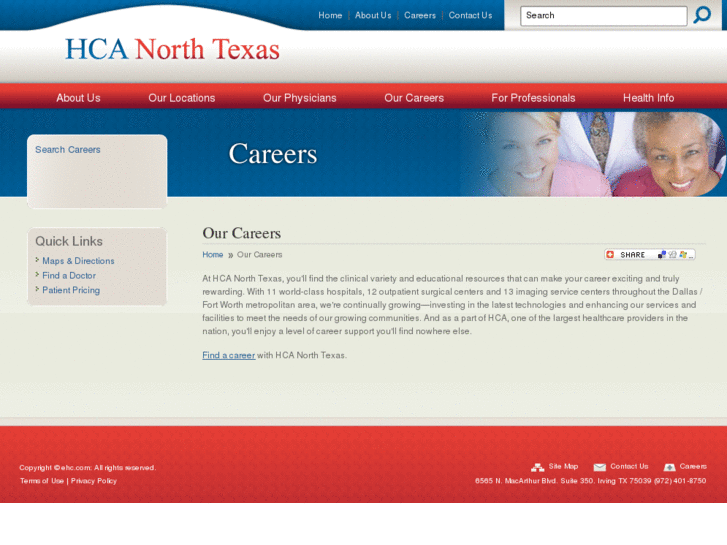
Task: Follow the Find a career link
Action: point(229,355)
